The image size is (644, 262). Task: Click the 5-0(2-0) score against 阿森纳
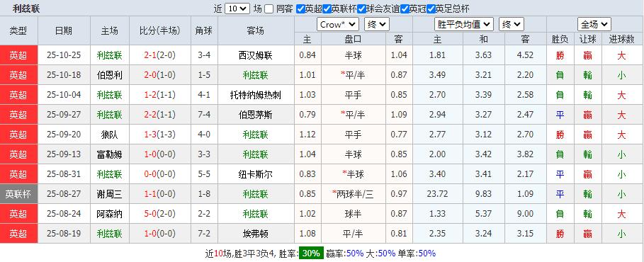[160, 214]
